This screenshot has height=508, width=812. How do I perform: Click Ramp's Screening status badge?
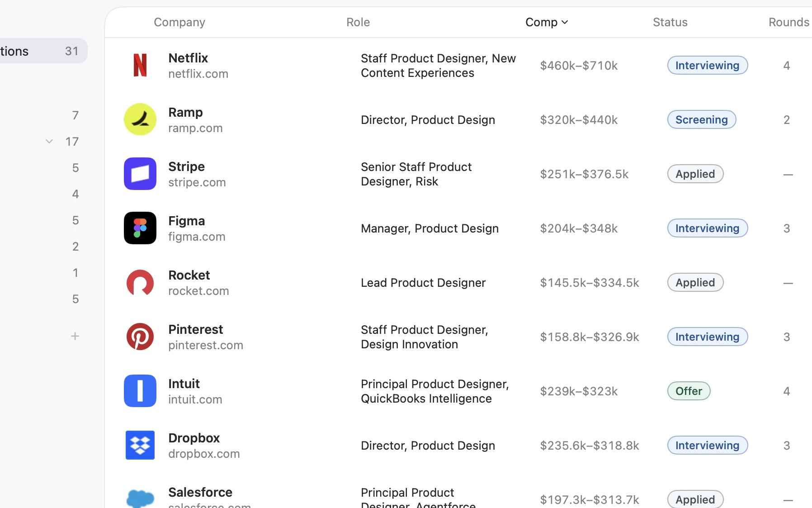pos(702,119)
